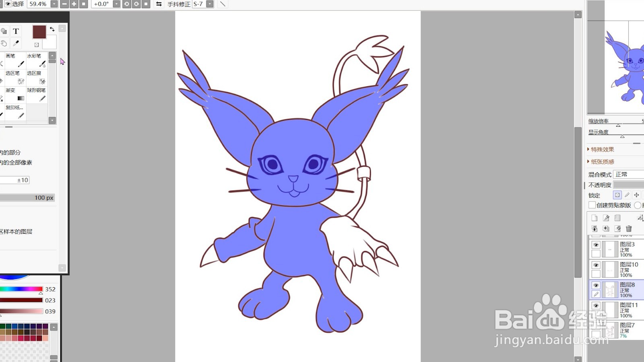Reset the canvas rotation

coord(146,4)
